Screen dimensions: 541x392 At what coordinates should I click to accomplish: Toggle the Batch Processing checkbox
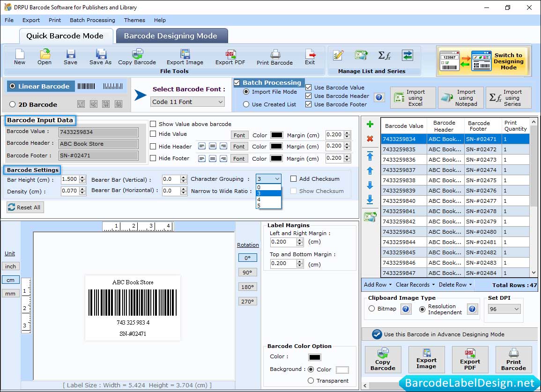tap(237, 82)
